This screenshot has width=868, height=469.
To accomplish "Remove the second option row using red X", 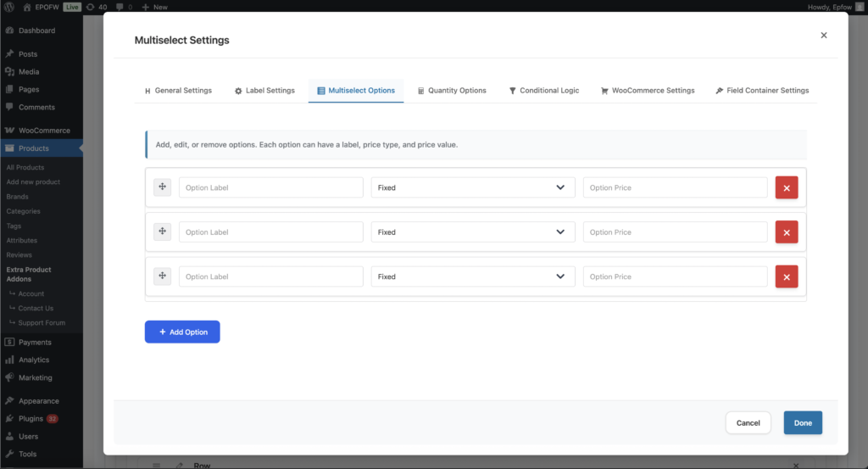I will click(786, 232).
